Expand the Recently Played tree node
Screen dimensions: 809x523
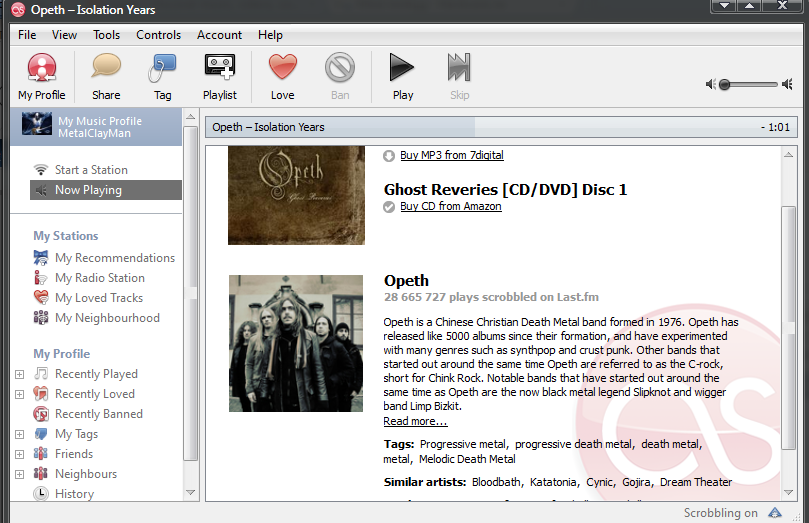coord(20,374)
